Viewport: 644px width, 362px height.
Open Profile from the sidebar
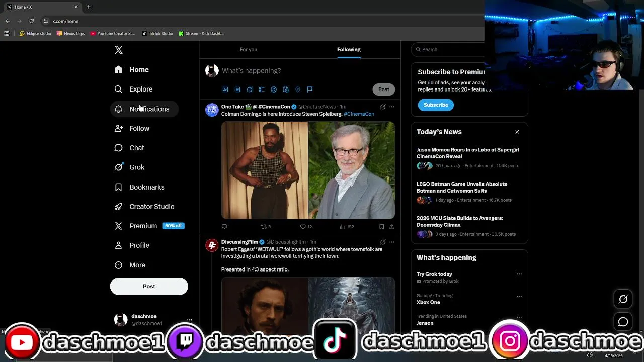point(132,245)
